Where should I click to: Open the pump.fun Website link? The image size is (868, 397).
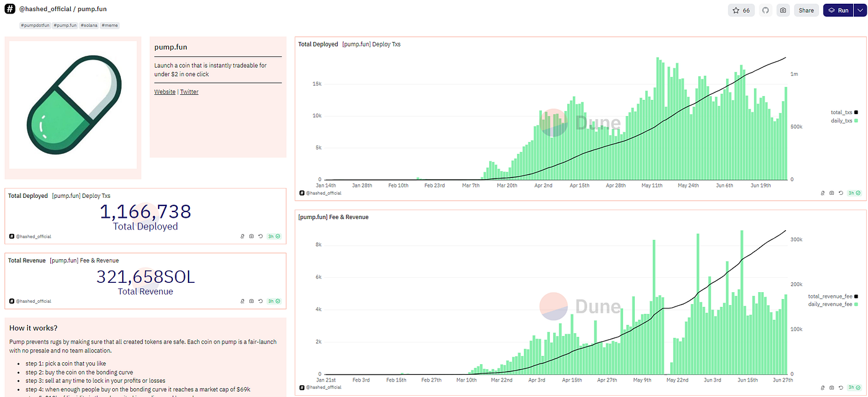click(165, 92)
